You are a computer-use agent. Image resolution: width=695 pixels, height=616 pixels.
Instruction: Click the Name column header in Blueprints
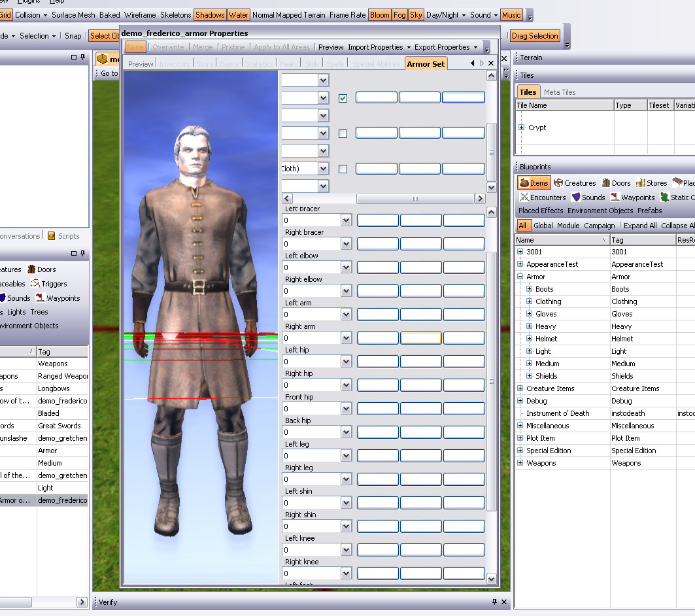pos(562,240)
